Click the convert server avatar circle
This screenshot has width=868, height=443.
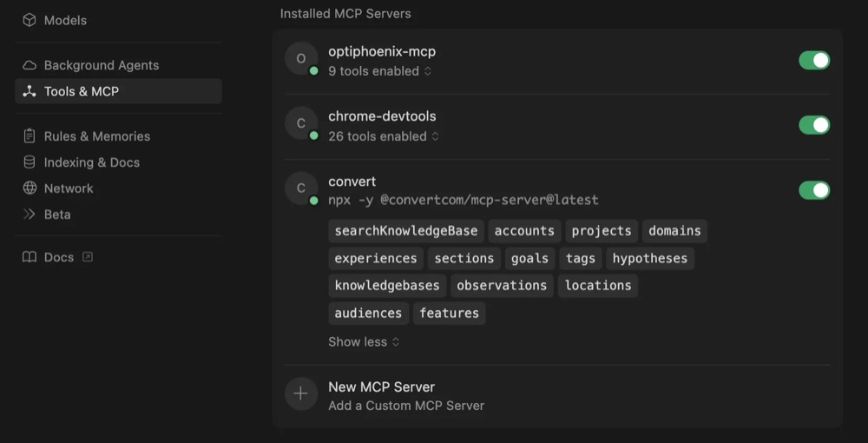point(300,188)
